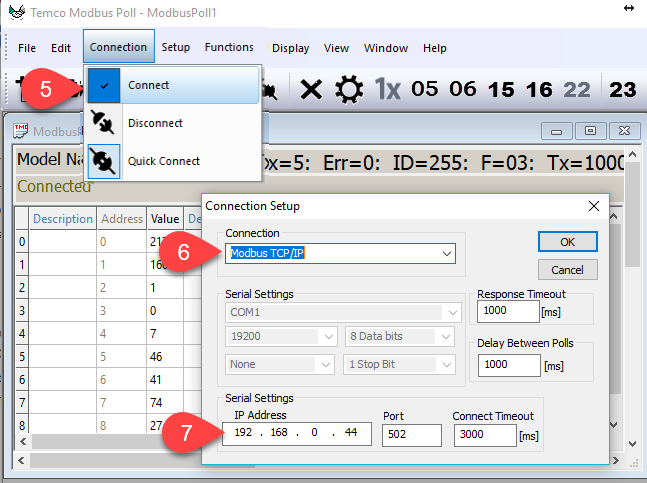Click the X toolbar icon

click(x=311, y=90)
